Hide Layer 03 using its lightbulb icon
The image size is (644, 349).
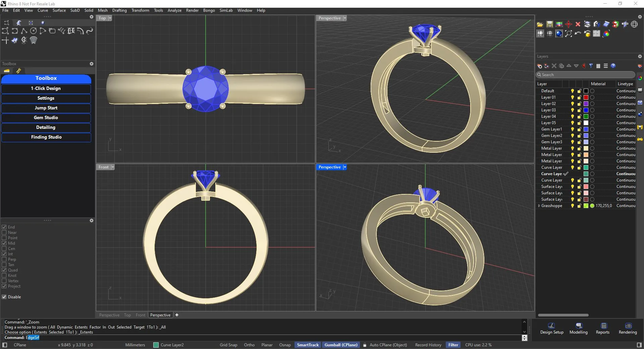[x=572, y=110]
